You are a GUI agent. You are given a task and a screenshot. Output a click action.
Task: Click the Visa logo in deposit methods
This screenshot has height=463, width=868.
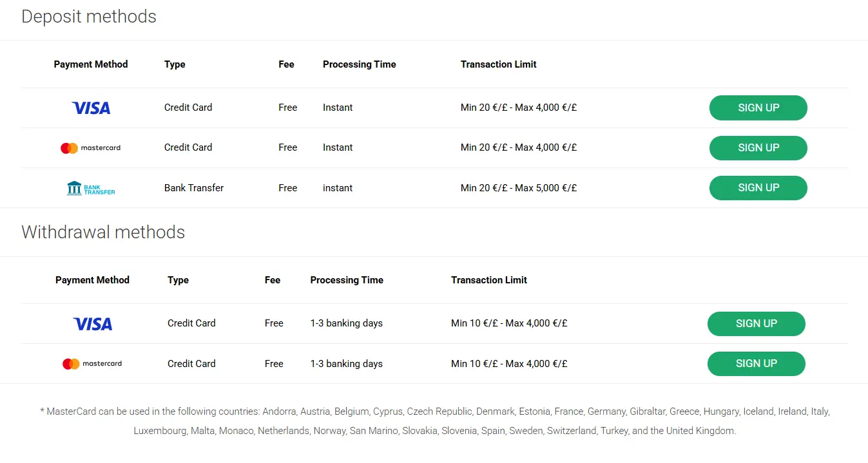click(91, 108)
